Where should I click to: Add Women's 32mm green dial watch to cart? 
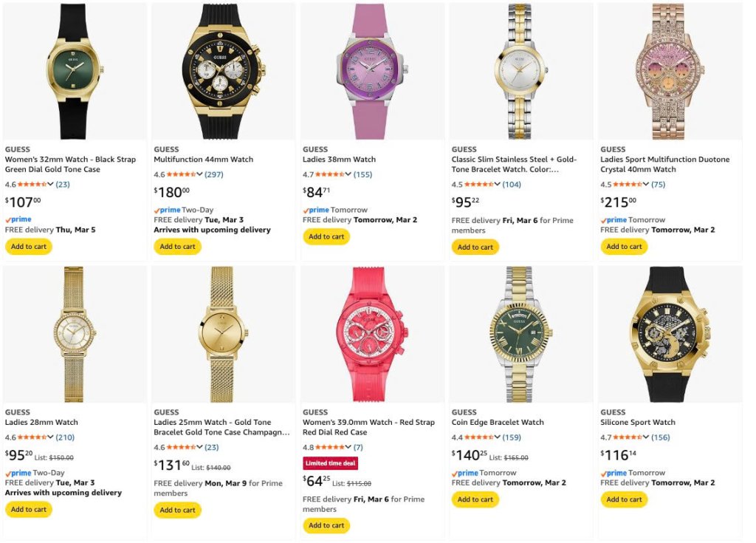click(29, 247)
